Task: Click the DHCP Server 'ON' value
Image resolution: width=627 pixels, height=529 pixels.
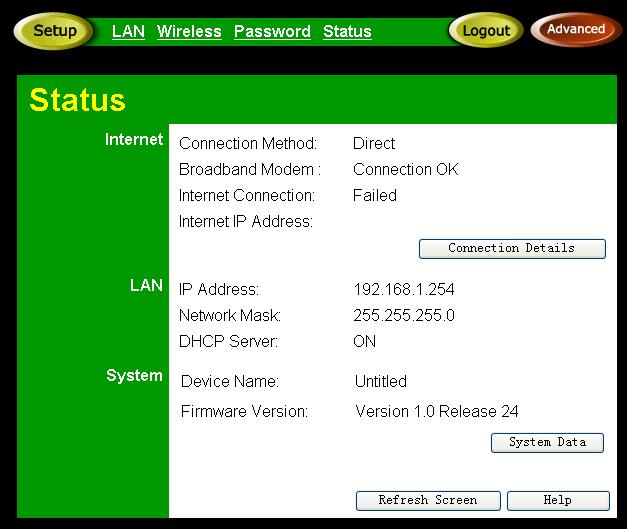Action: tap(364, 341)
